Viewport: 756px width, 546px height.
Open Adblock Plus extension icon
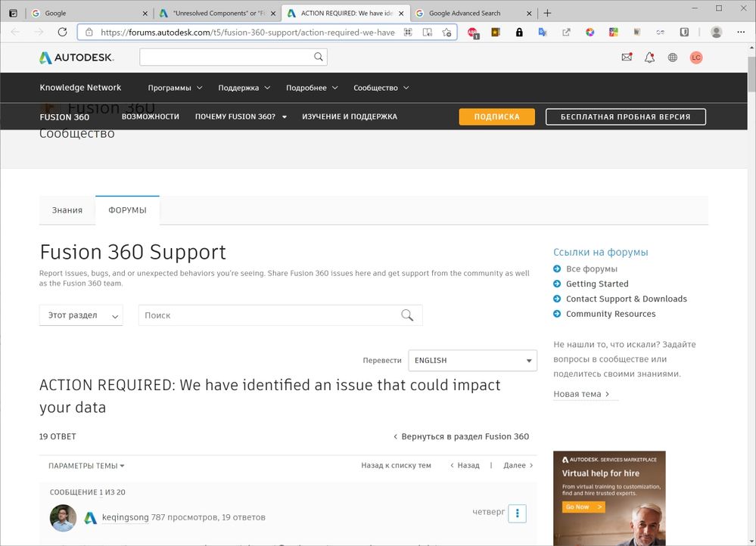(x=472, y=33)
